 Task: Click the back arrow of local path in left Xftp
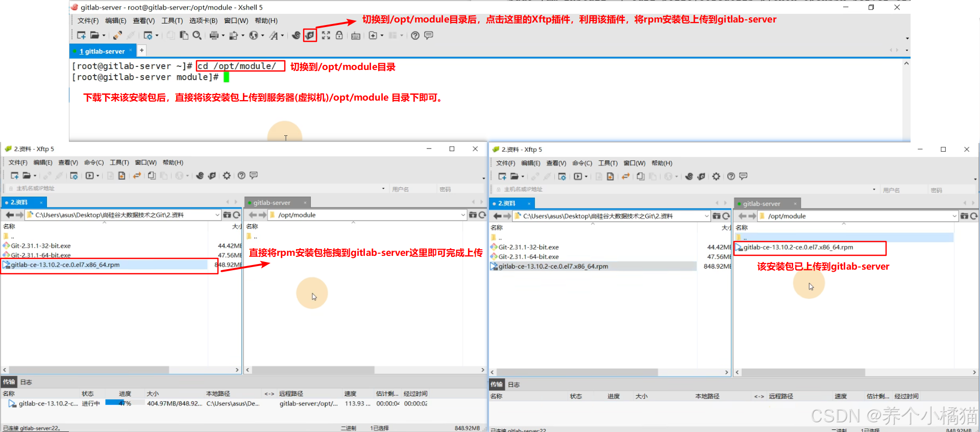(9, 215)
